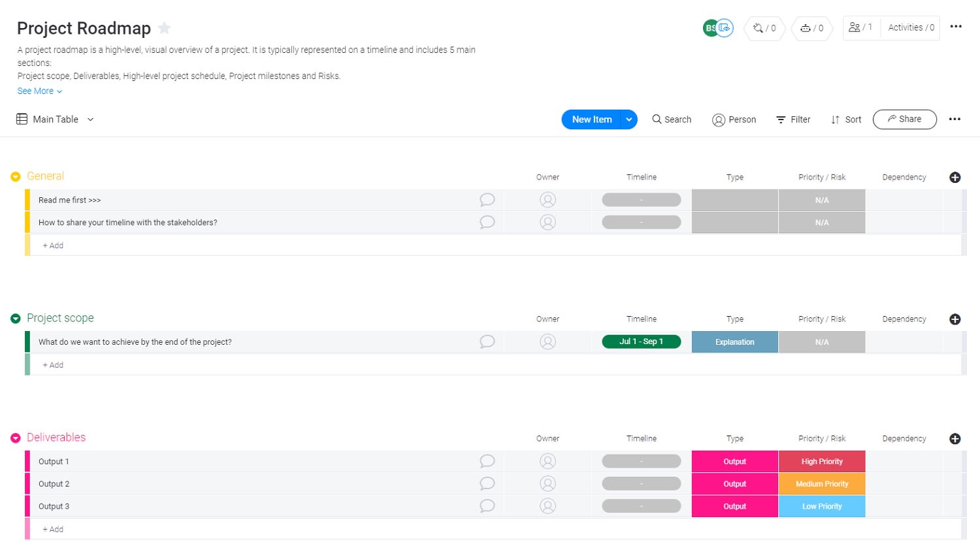Open the Sort options
This screenshot has width=980, height=542.
[x=846, y=120]
